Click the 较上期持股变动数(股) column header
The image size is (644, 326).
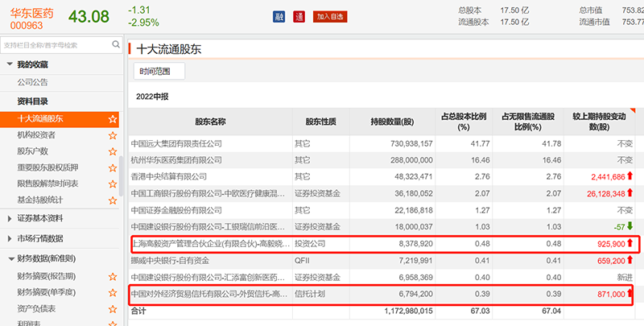[x=599, y=122]
